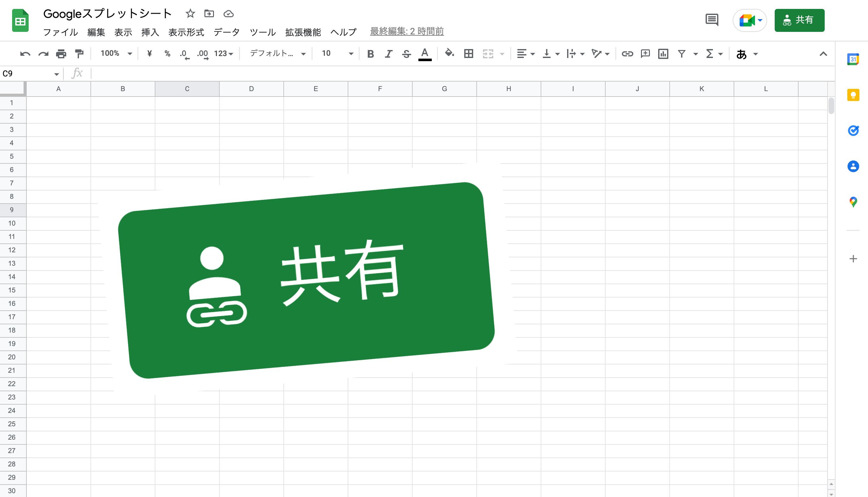Open the text color picker

[425, 54]
